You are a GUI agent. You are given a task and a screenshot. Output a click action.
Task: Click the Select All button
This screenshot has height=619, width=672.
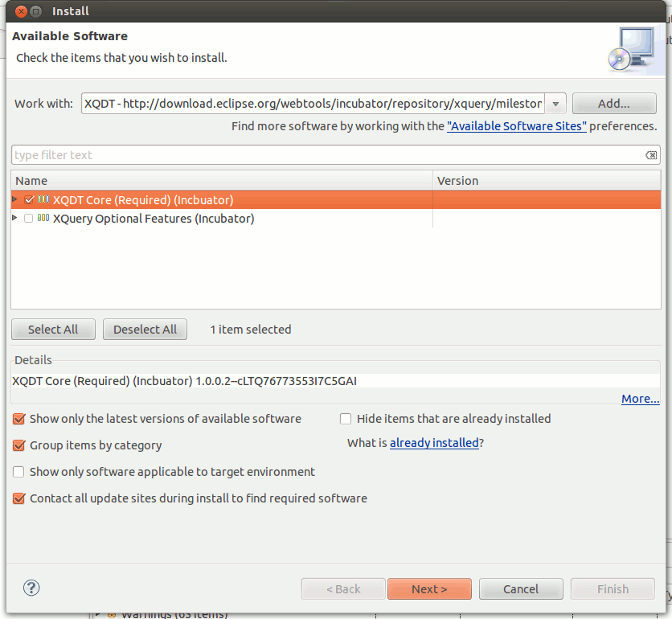pos(53,330)
